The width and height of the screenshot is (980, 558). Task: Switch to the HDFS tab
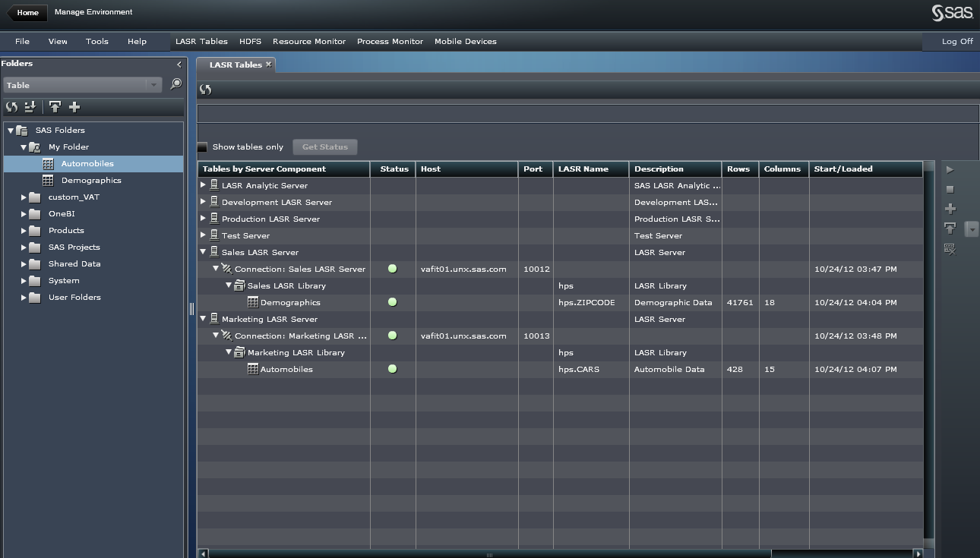point(250,42)
